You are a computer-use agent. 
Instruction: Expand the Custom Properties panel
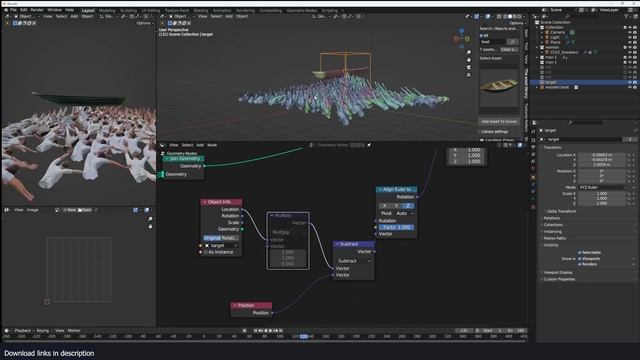click(558, 279)
